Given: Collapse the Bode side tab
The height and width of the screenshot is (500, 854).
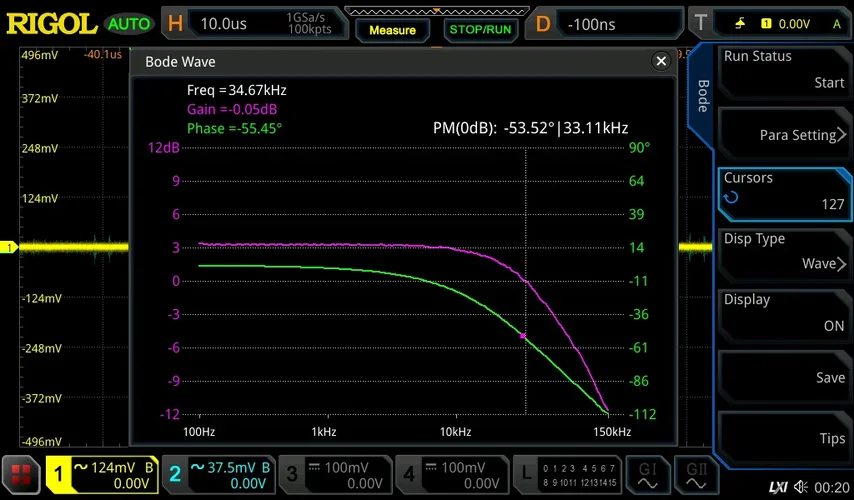Looking at the screenshot, I should pos(703,96).
